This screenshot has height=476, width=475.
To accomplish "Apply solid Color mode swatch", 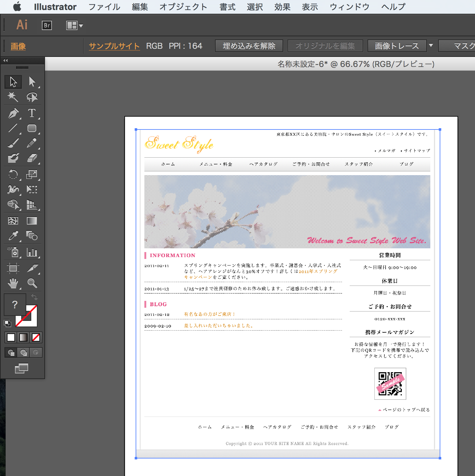I will [11, 337].
